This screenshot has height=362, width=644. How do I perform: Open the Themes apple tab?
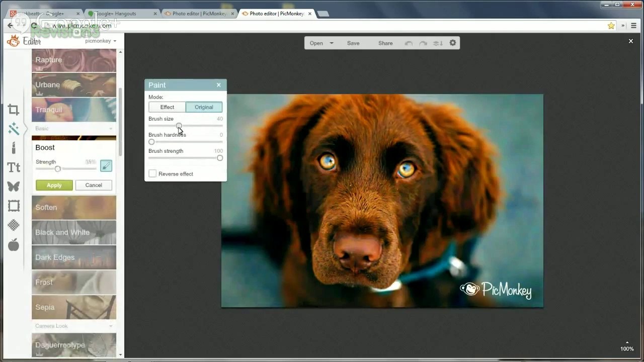click(x=14, y=245)
